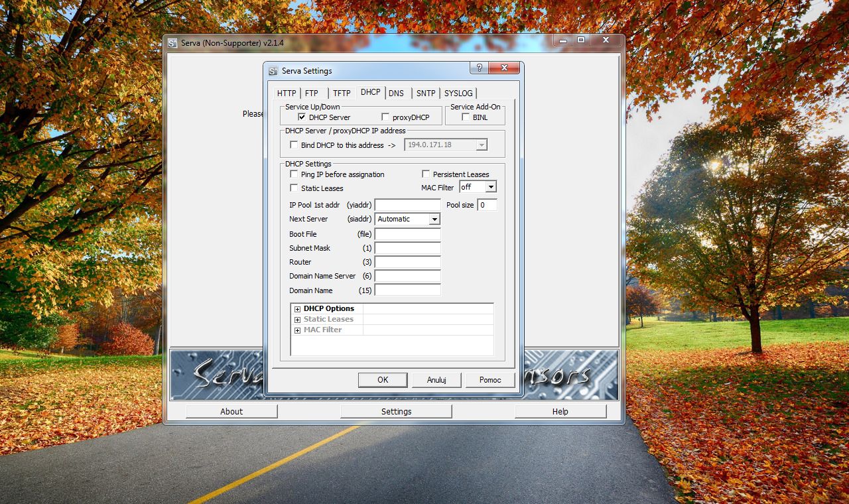Expand the Static Leases tree node
Viewport: 849px width, 504px height.
(x=298, y=320)
